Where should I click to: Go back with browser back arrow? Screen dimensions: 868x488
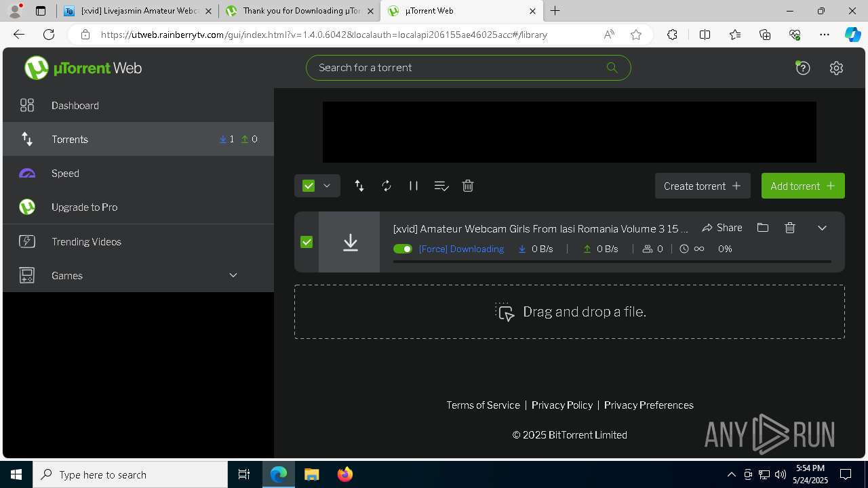[19, 35]
